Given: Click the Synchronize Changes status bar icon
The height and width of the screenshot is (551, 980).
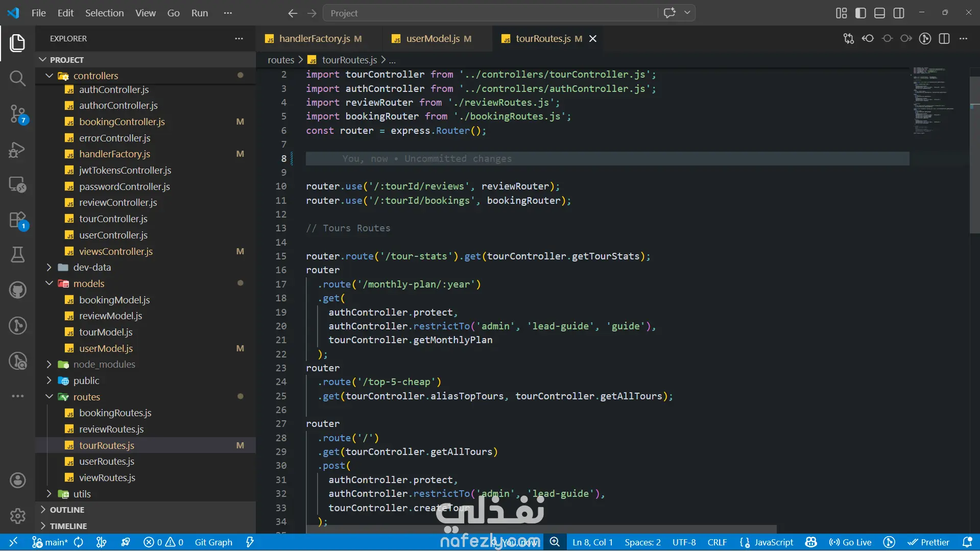Looking at the screenshot, I should point(79,542).
